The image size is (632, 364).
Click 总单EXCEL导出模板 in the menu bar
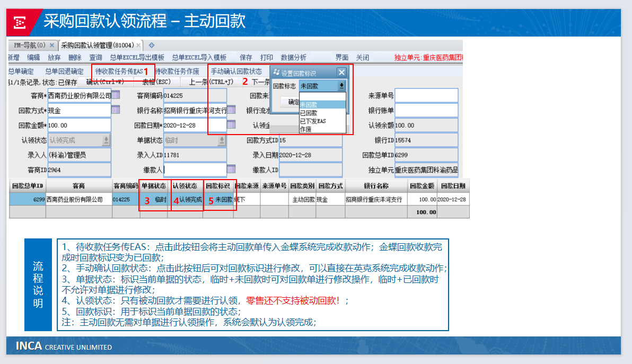coord(137,58)
